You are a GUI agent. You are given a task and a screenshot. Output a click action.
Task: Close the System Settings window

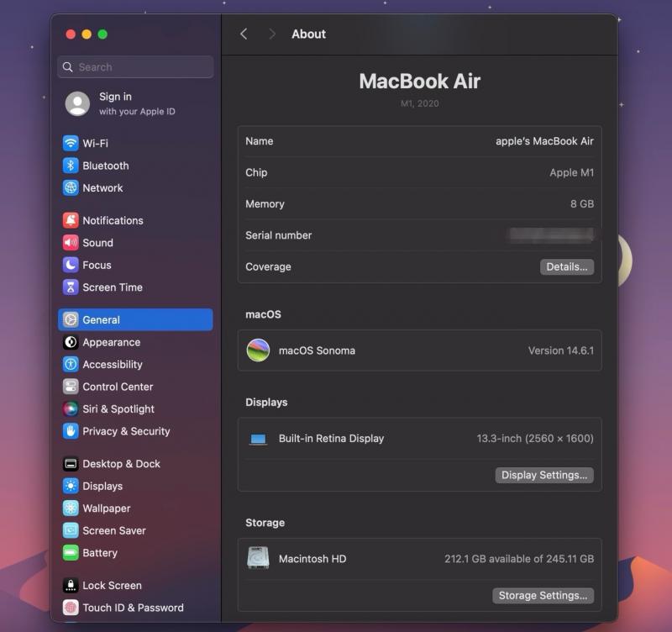pos(71,34)
